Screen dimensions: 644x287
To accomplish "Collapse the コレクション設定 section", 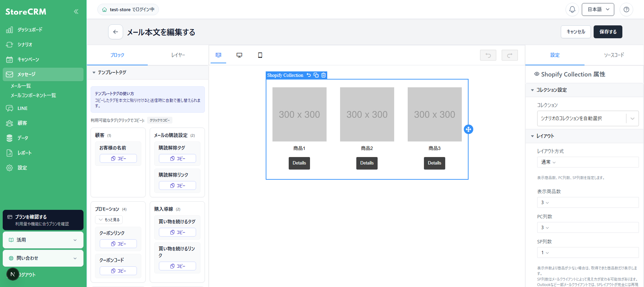I will pos(585,90).
